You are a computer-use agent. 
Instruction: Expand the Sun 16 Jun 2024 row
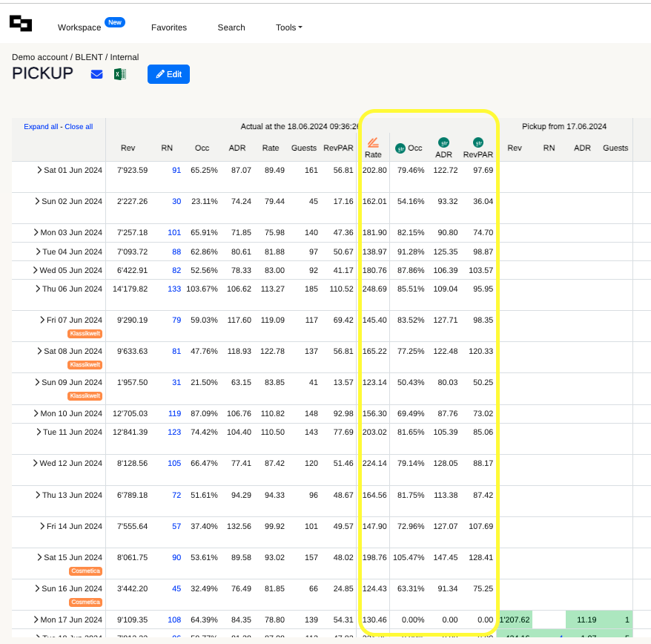tap(37, 588)
